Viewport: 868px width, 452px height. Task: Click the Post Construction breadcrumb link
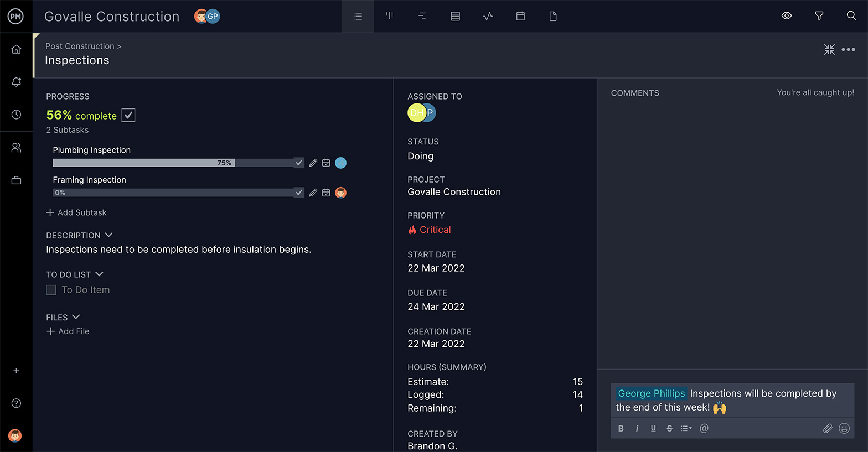point(80,46)
